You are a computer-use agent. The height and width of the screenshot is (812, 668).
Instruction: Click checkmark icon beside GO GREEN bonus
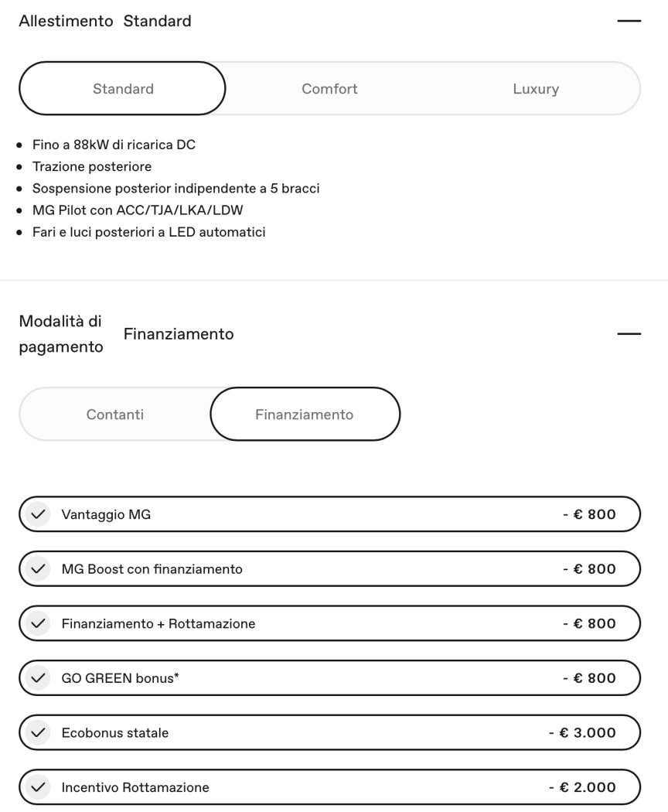pos(37,678)
